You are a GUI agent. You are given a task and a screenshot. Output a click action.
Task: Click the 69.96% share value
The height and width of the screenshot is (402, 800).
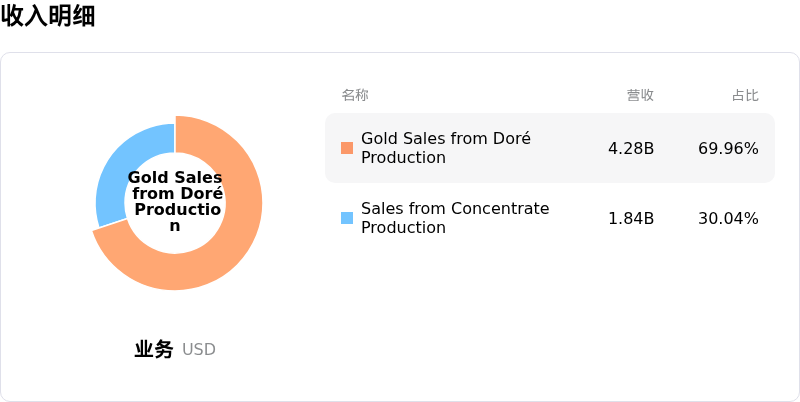pyautogui.click(x=729, y=148)
